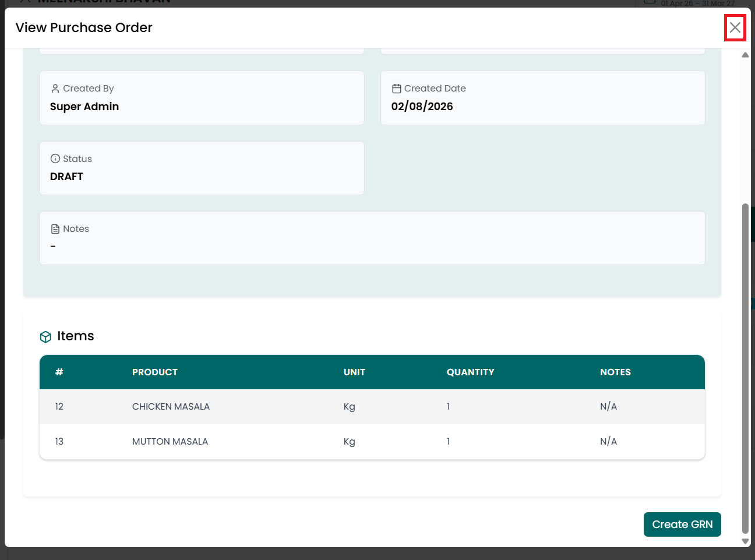Image resolution: width=755 pixels, height=560 pixels.
Task: Click the 'Created By' label
Action: coord(89,89)
